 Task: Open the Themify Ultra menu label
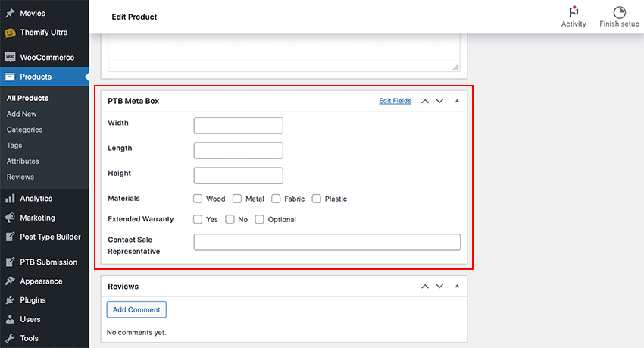click(43, 33)
